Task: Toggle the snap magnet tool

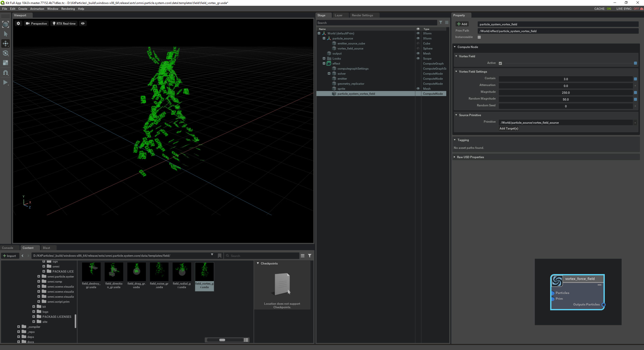Action: tap(6, 73)
